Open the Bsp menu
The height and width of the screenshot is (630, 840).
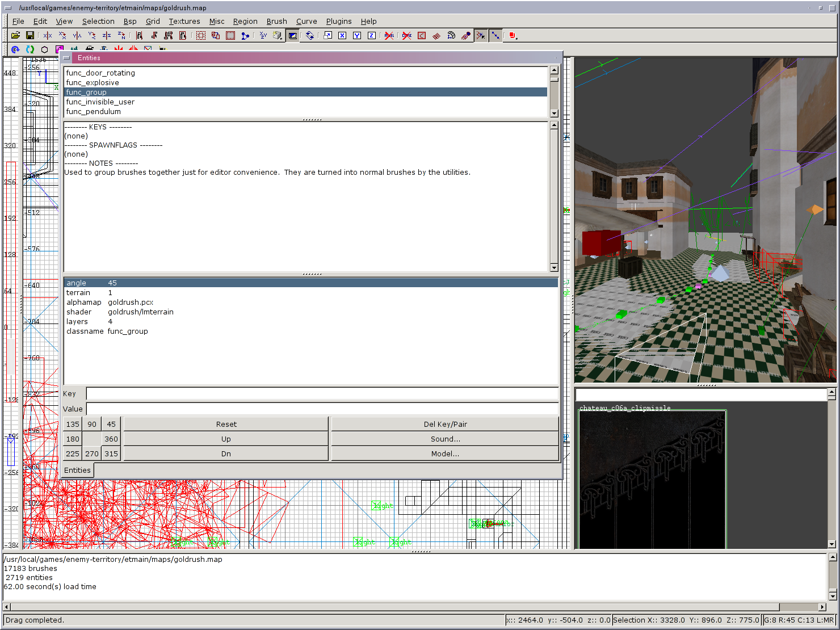click(x=130, y=21)
